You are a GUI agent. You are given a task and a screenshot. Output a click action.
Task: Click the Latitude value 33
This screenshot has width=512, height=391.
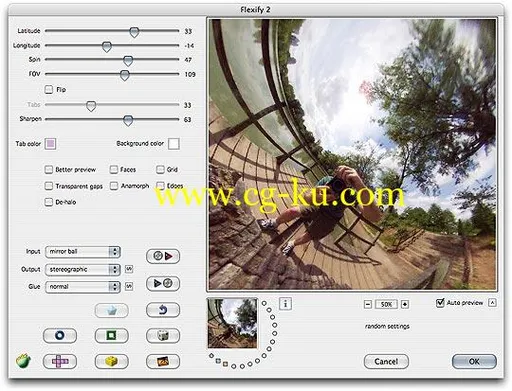point(188,31)
